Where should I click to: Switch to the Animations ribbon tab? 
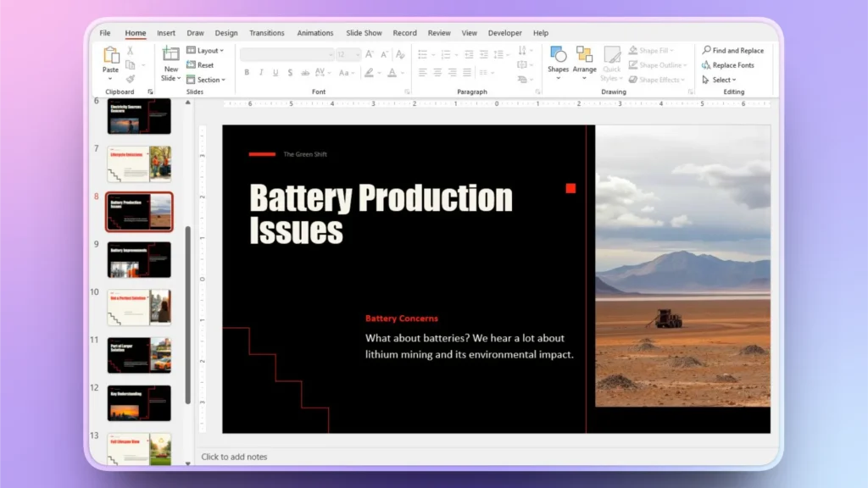pyautogui.click(x=315, y=33)
